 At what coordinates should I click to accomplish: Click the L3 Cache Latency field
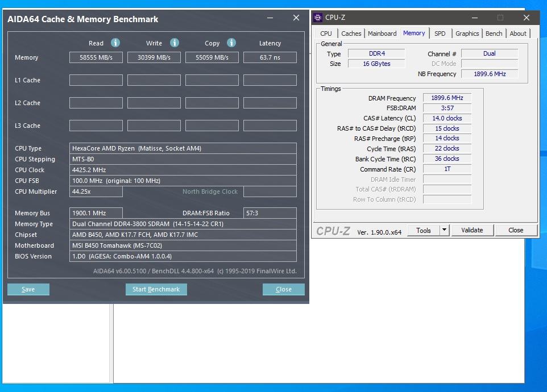click(270, 126)
